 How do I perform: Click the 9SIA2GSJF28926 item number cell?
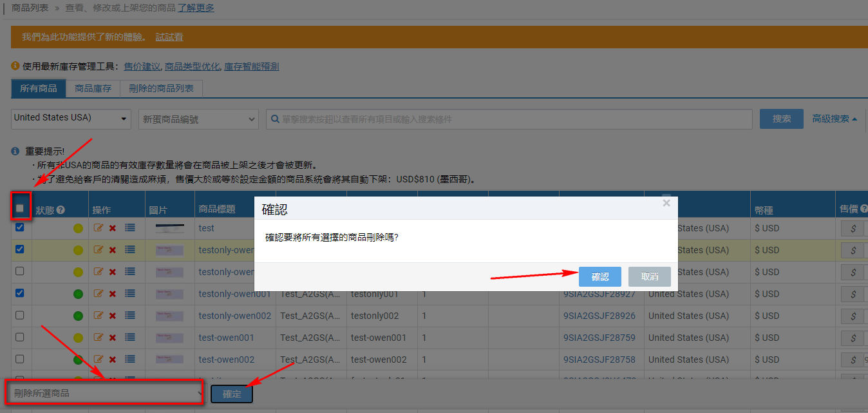(599, 316)
